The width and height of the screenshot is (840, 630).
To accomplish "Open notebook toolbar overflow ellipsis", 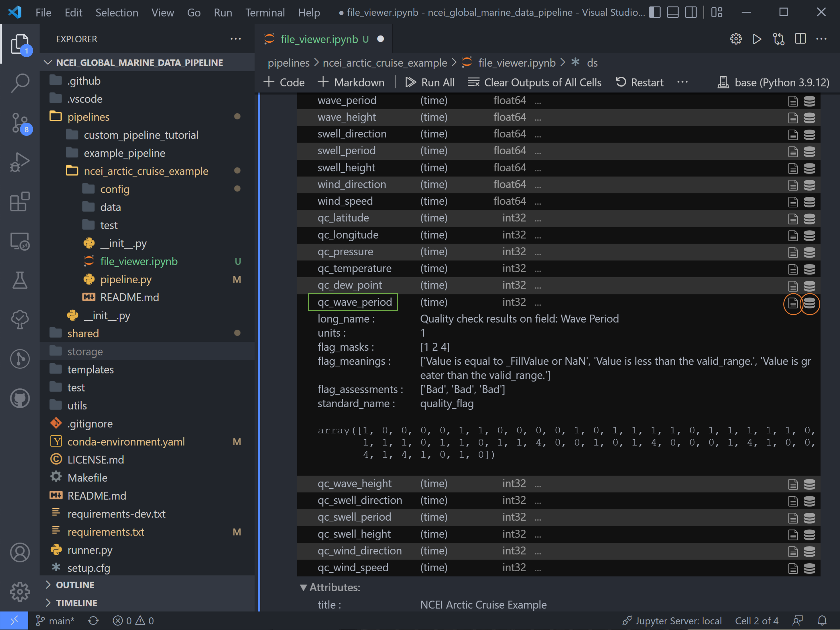I will tap(682, 82).
